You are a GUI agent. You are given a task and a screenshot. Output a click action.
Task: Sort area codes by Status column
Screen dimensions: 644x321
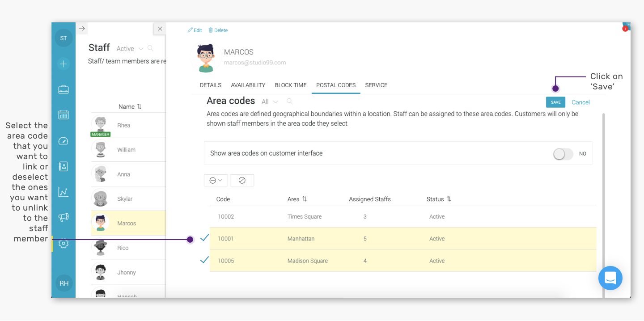pos(449,199)
